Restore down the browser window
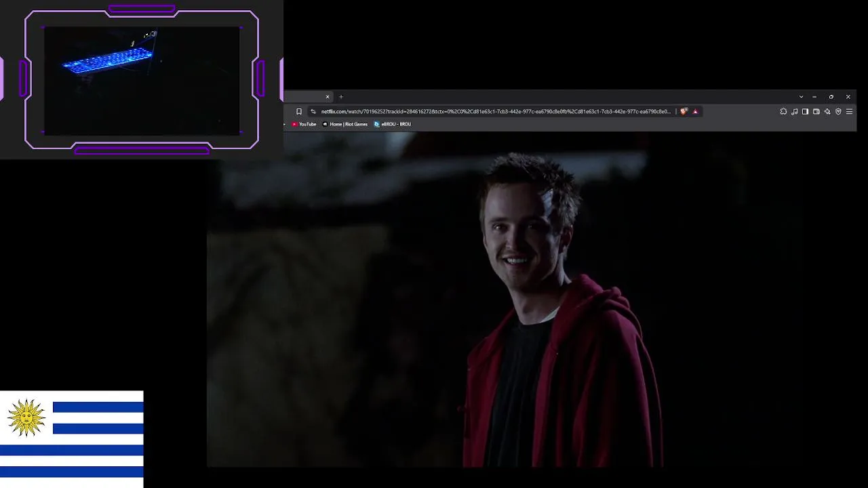868x488 pixels. [x=831, y=97]
